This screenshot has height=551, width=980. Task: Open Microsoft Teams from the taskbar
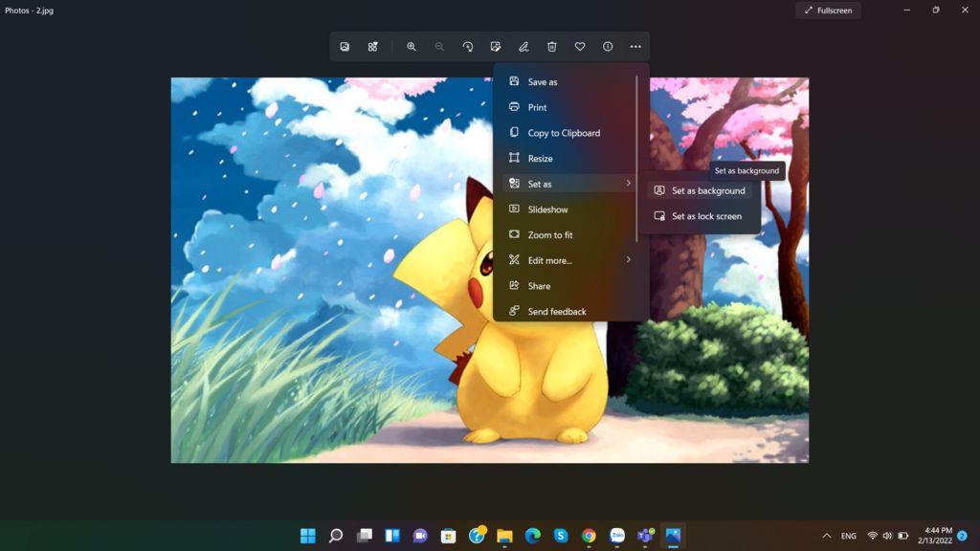coord(645,536)
